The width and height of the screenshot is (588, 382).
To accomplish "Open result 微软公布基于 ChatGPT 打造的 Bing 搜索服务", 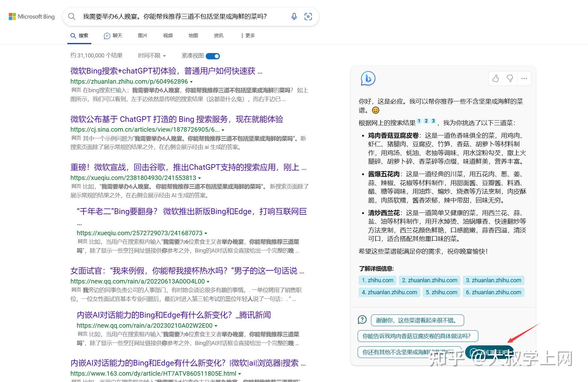I will [177, 119].
